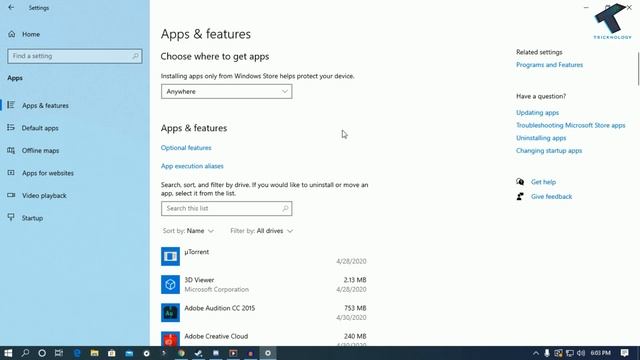Click the network tray icon
Image resolution: width=640 pixels, height=360 pixels.
pyautogui.click(x=570, y=353)
